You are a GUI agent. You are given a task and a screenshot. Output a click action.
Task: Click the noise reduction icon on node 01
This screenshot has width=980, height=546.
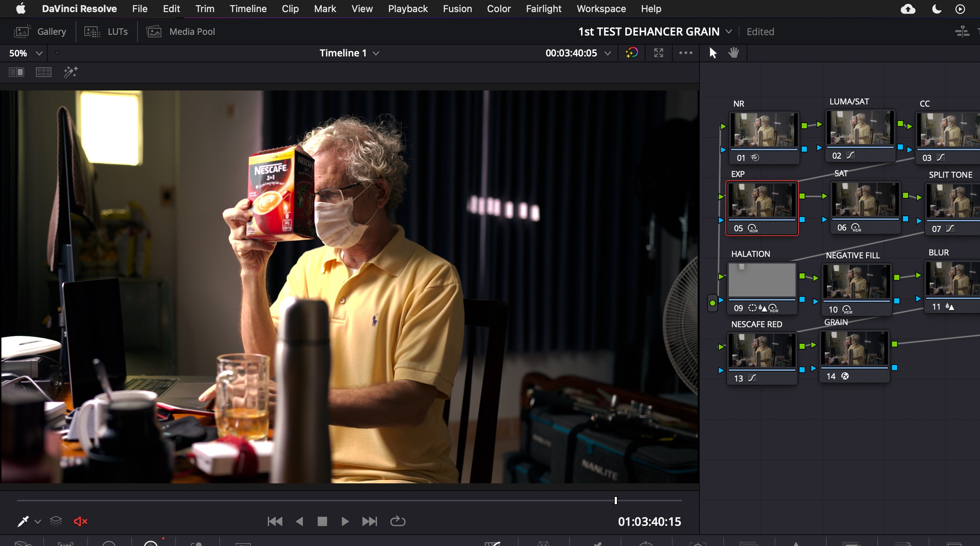755,158
